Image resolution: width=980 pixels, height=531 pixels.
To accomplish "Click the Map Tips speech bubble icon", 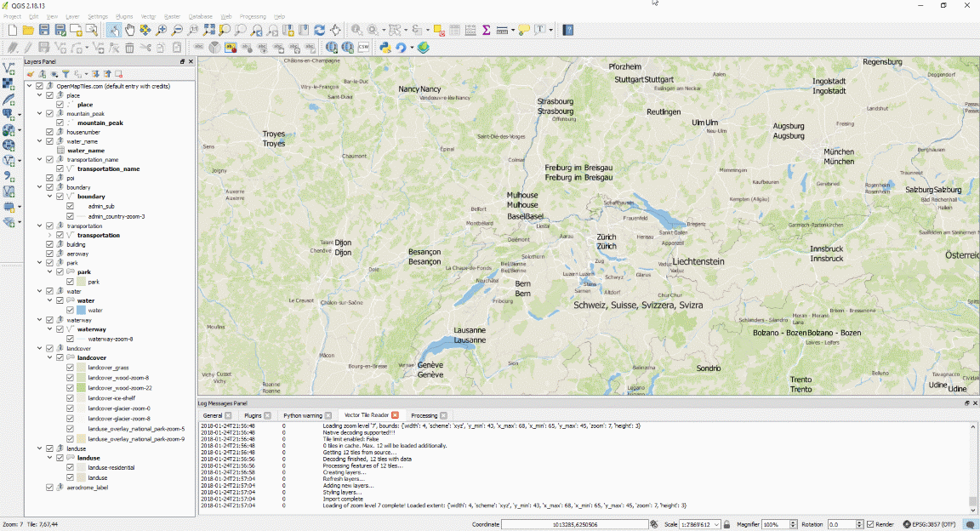I will point(524,30).
